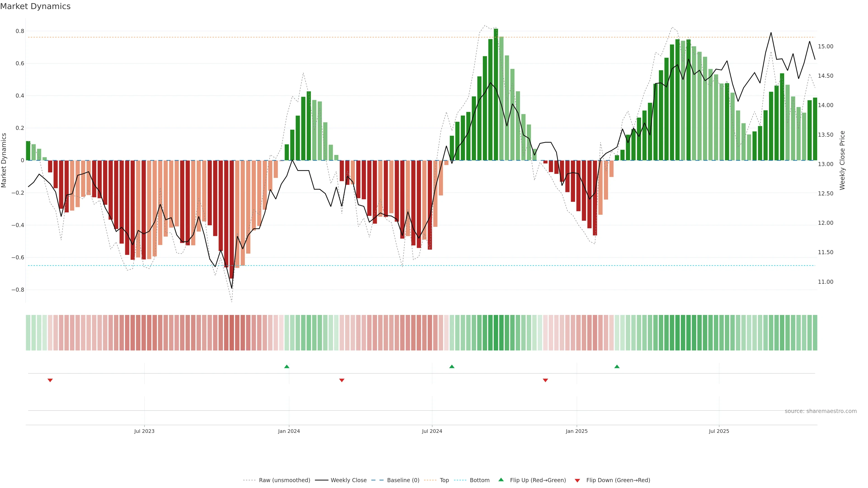Screen dimensions: 868x488
Task: Click the Market Dynamics chart title
Action: point(35,6)
